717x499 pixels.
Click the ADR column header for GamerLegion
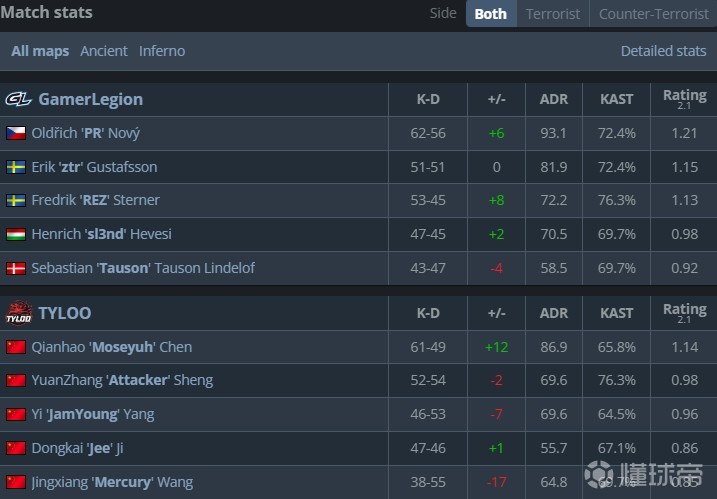553,99
